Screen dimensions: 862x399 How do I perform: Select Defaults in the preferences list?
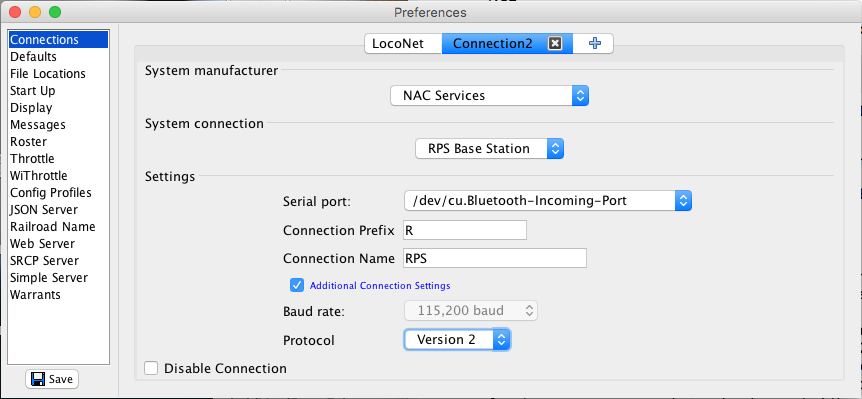coord(58,57)
